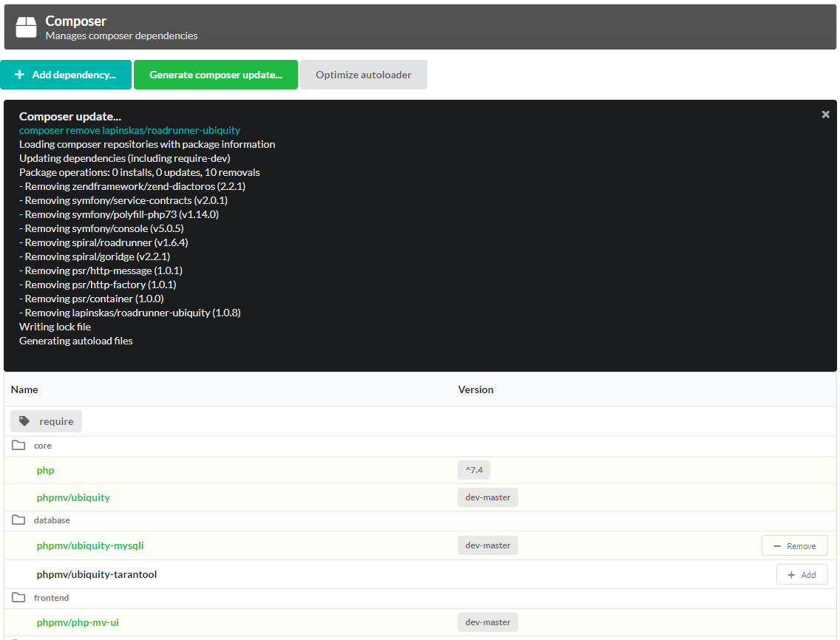Click Generate composer update button
Viewport: 840px width, 640px height.
click(215, 75)
